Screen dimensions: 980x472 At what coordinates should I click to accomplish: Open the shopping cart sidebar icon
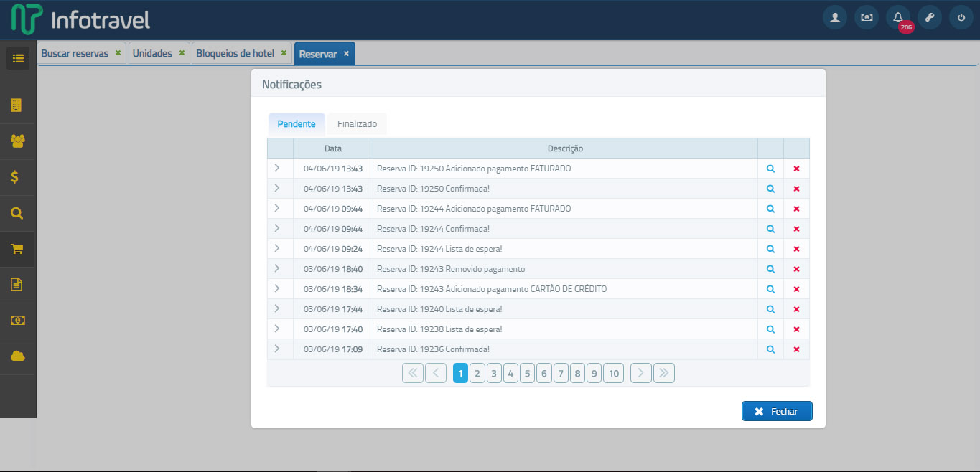(17, 249)
